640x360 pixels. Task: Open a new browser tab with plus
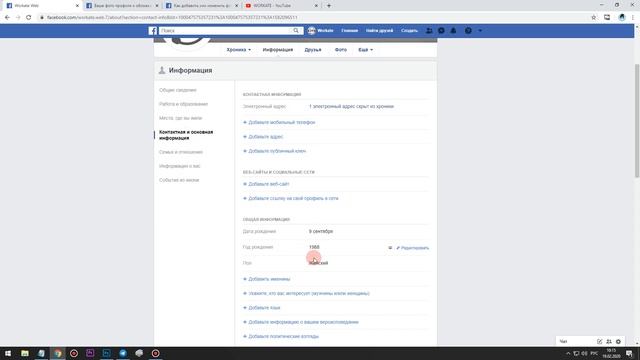coord(329,6)
